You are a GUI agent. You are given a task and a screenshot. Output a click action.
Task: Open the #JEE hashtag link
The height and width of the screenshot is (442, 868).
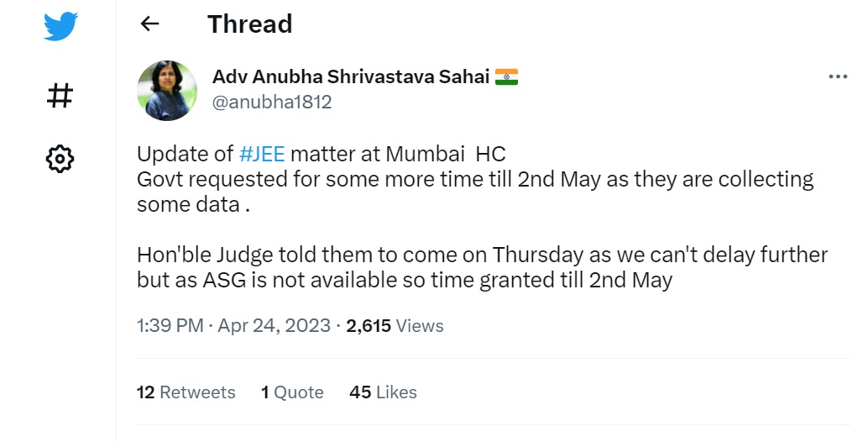263,154
